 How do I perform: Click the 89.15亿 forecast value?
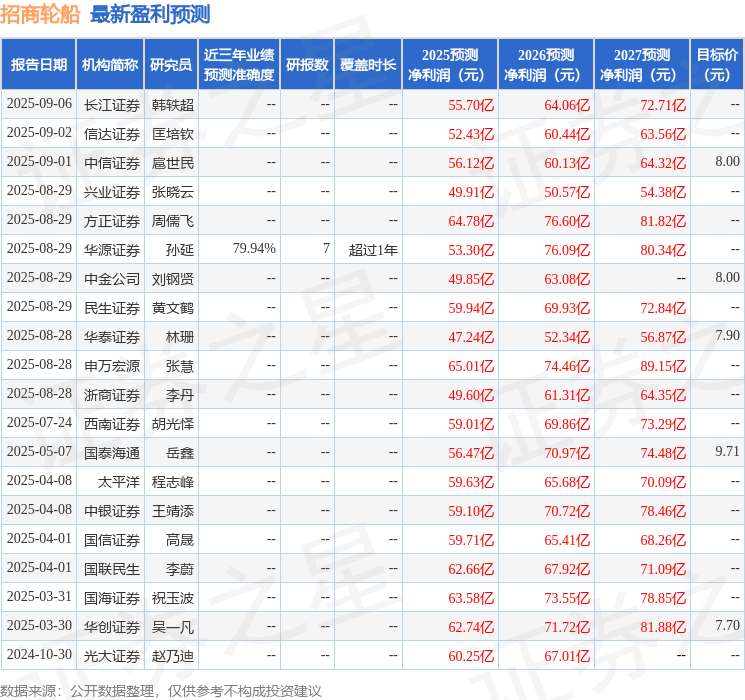coord(663,366)
